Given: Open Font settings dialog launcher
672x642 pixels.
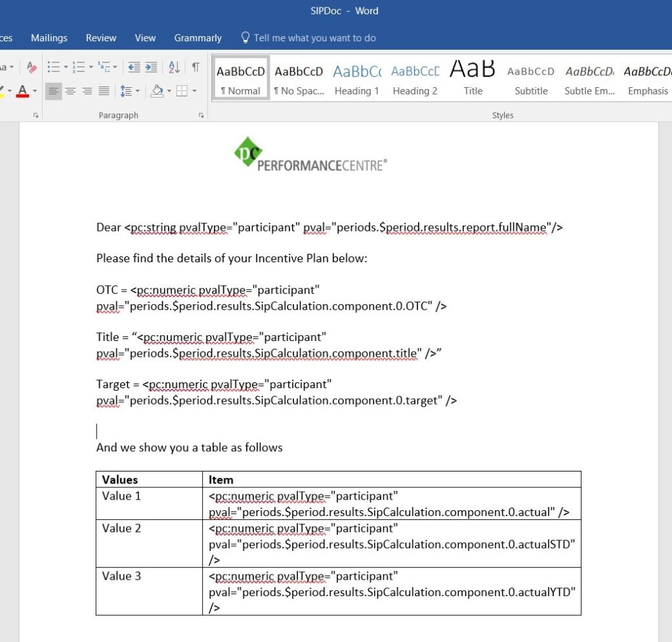Looking at the screenshot, I should click(x=35, y=115).
